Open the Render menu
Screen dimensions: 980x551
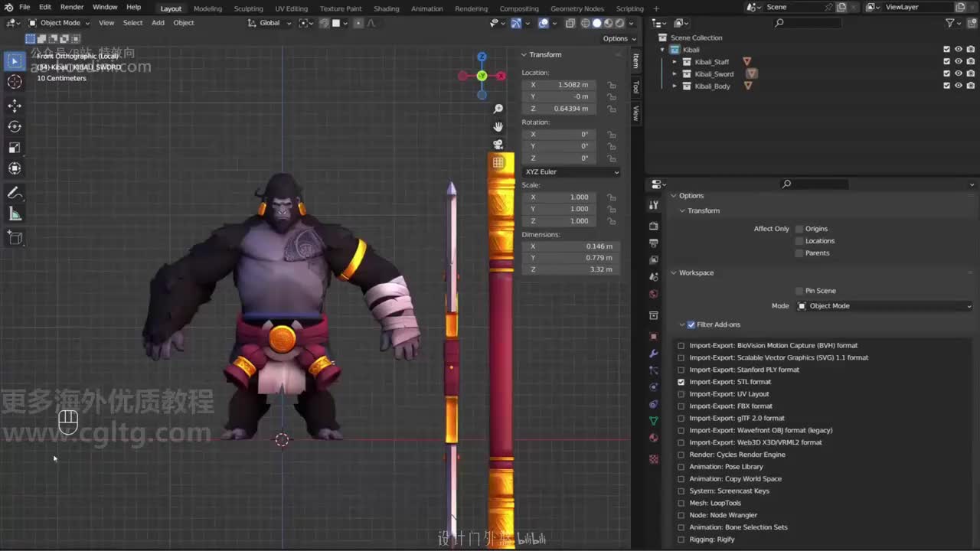pyautogui.click(x=72, y=7)
